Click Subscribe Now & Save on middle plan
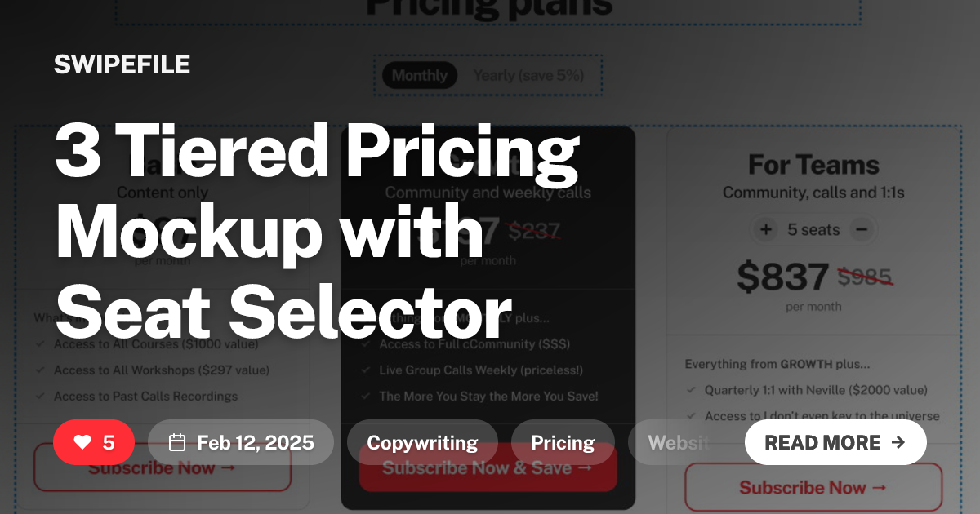 (487, 467)
